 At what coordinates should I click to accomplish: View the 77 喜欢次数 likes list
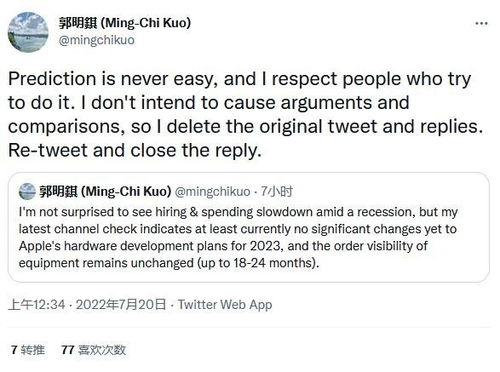point(93,350)
